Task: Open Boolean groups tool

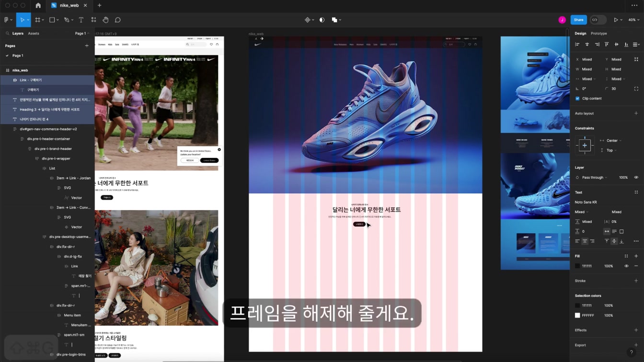Action: pos(334,20)
